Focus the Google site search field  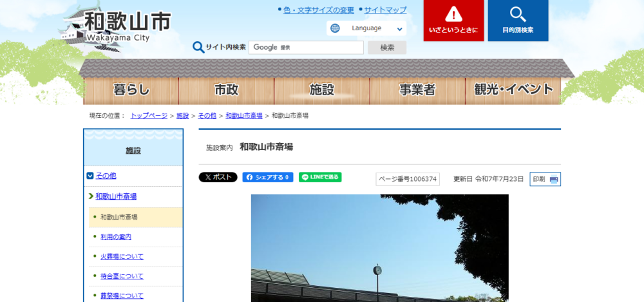(x=306, y=47)
